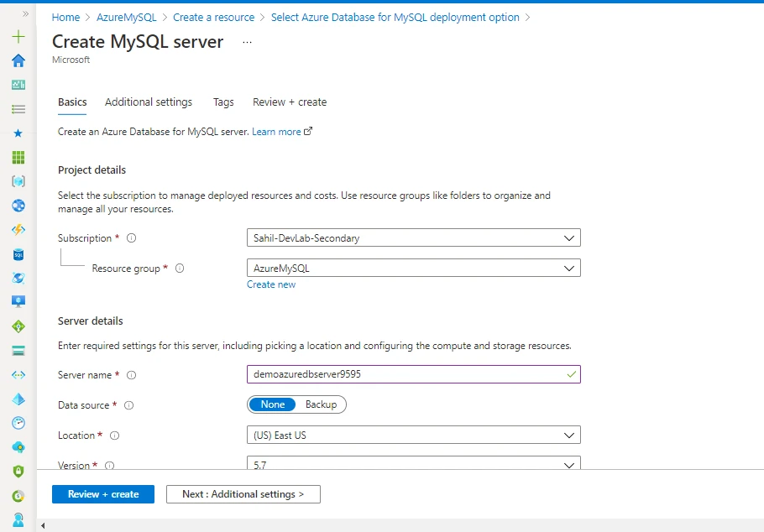Select None as the data source
Image resolution: width=764 pixels, height=532 pixels.
(x=271, y=404)
